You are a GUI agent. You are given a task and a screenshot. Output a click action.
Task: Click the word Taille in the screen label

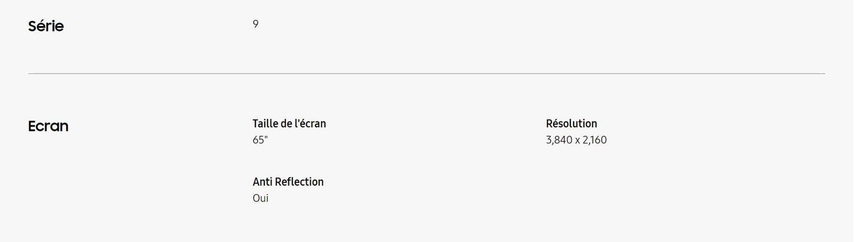pos(265,124)
